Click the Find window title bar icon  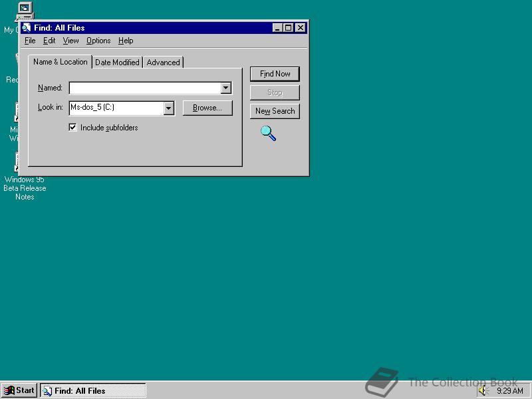click(x=27, y=28)
